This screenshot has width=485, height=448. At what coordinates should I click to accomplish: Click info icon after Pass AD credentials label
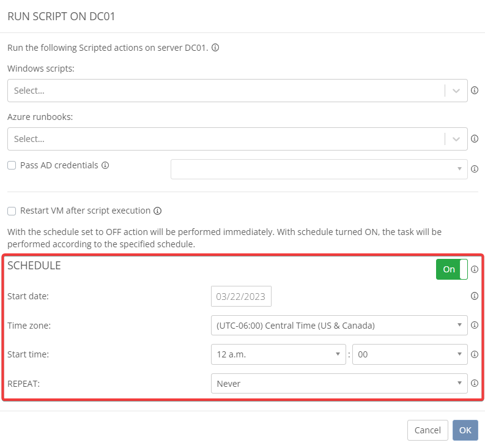pos(105,165)
